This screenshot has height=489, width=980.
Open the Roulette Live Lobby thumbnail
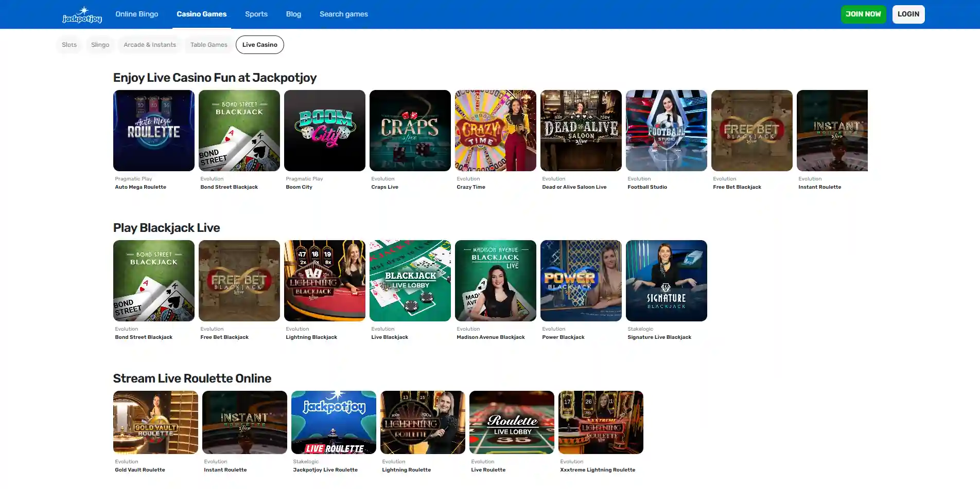coord(512,422)
